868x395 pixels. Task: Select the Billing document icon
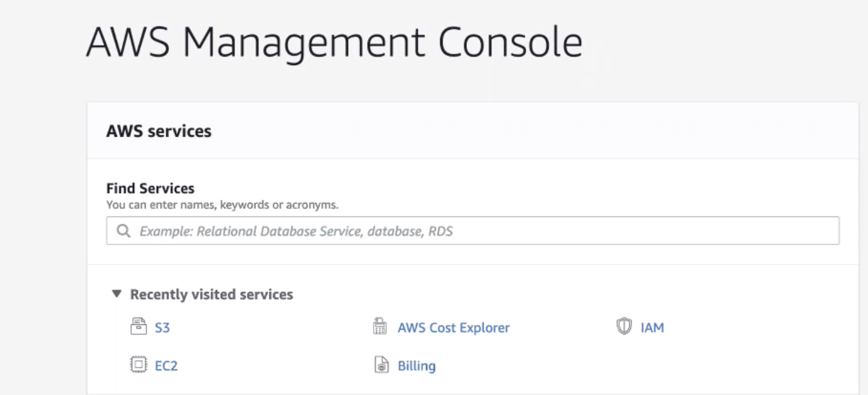click(380, 365)
